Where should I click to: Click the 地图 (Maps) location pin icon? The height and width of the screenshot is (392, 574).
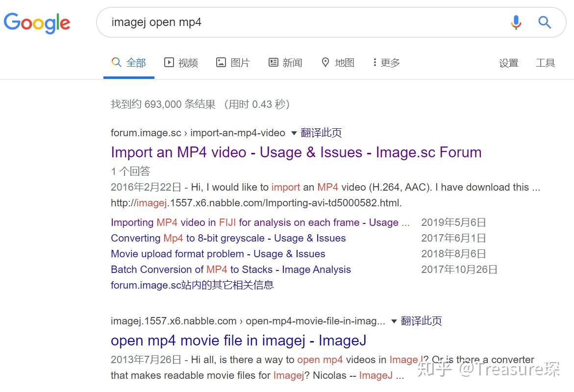point(325,62)
